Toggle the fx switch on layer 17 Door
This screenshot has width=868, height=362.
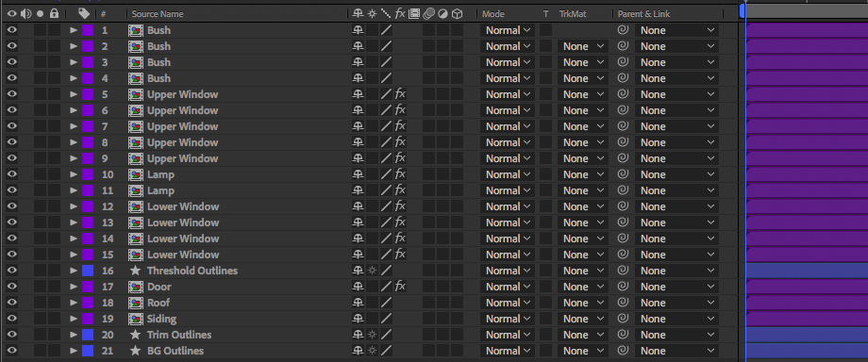tap(400, 287)
